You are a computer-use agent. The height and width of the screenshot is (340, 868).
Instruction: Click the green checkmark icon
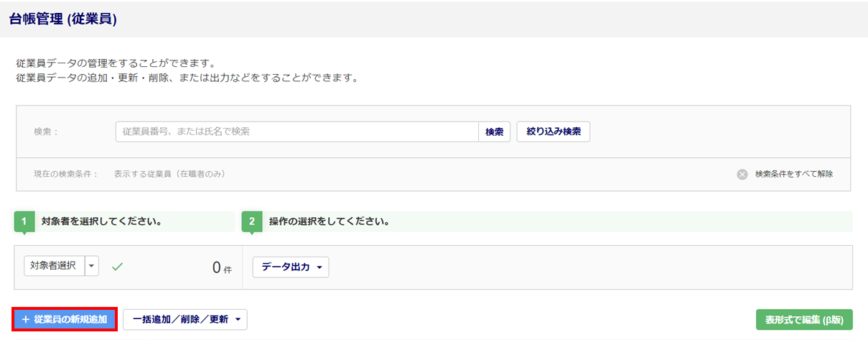tap(117, 267)
